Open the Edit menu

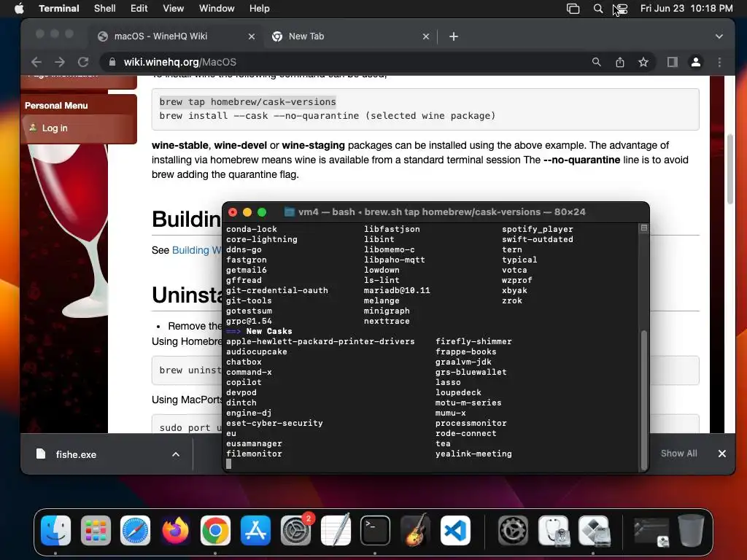(x=139, y=9)
